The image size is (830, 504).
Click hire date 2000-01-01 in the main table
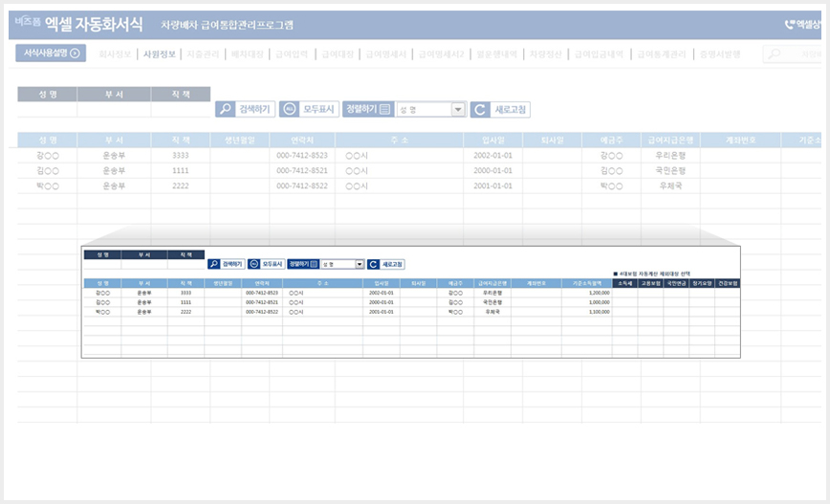click(x=492, y=170)
